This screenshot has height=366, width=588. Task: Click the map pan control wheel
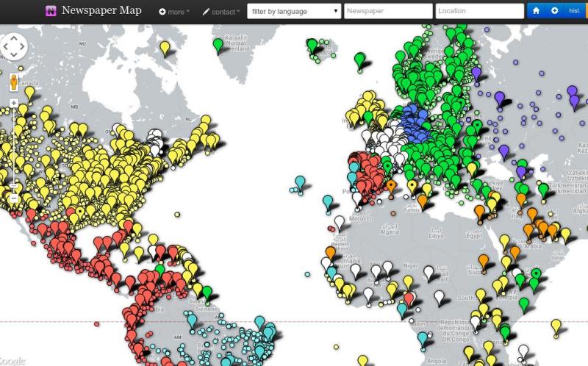[x=14, y=48]
